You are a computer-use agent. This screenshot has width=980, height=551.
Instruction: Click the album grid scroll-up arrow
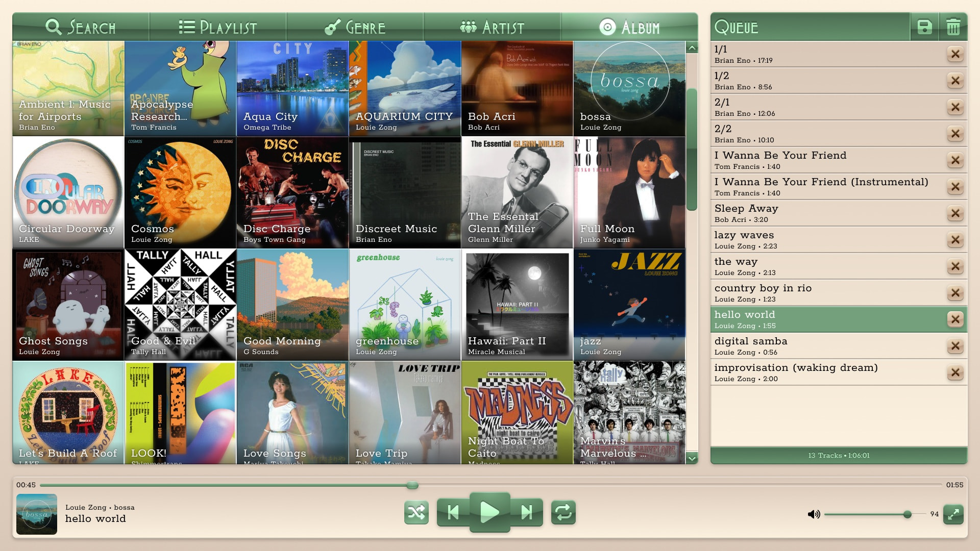click(692, 48)
